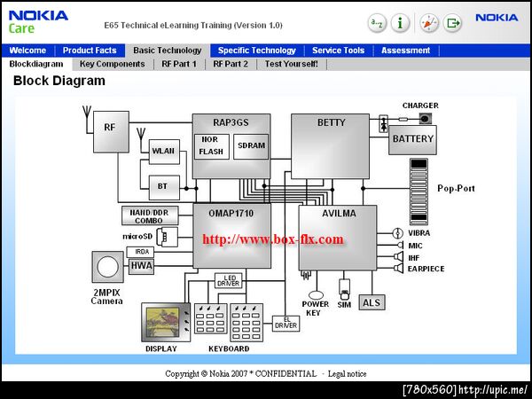This screenshot has width=532, height=399.
Task: Open the RF Part 1 sub-tab
Action: pos(179,64)
